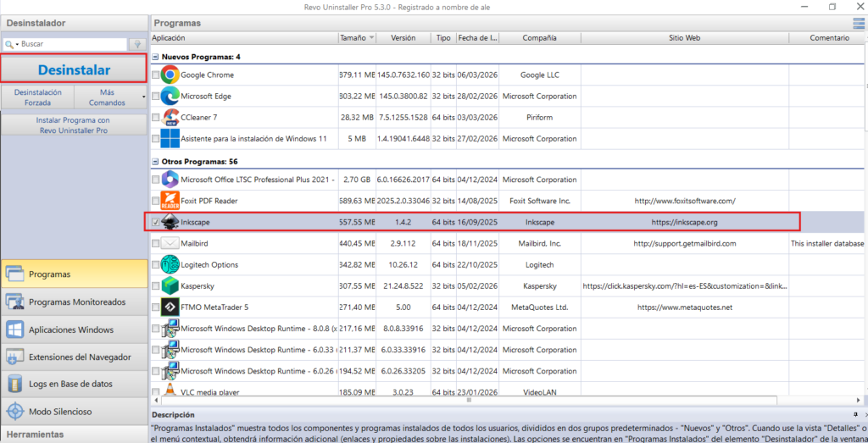Click the pin icon of the Descripción panel

854,414
